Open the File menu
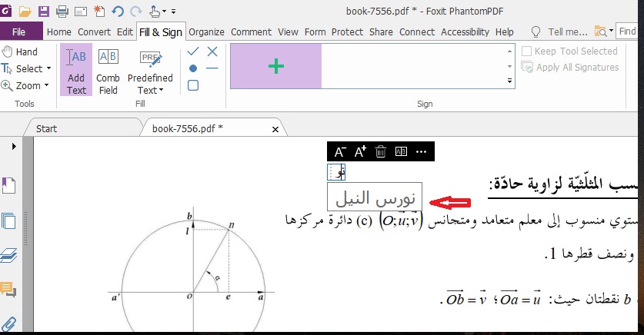 pos(19,32)
